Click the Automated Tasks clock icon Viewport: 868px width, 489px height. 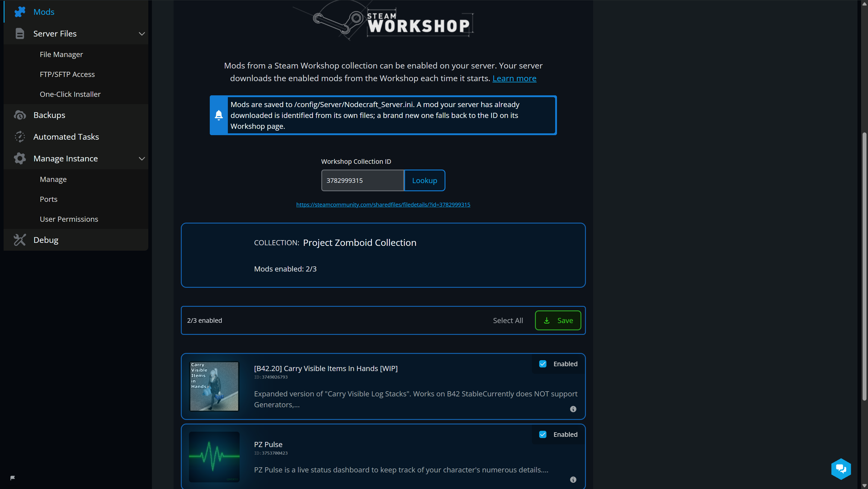[20, 137]
